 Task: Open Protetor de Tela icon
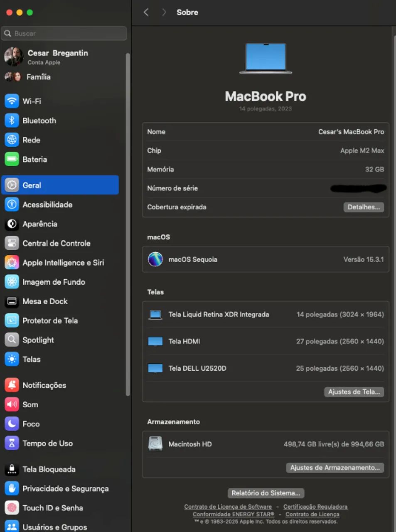point(12,320)
